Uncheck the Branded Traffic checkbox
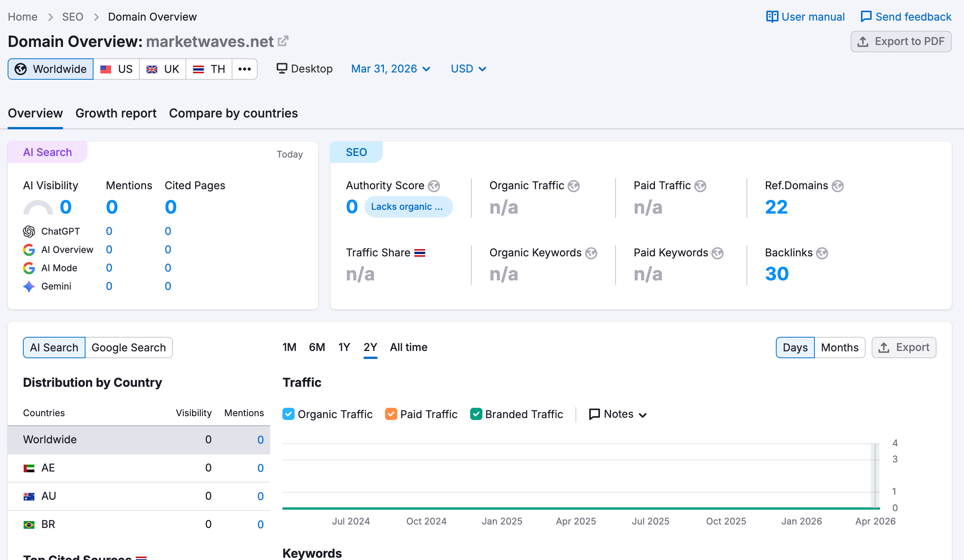964x560 pixels. [x=476, y=414]
